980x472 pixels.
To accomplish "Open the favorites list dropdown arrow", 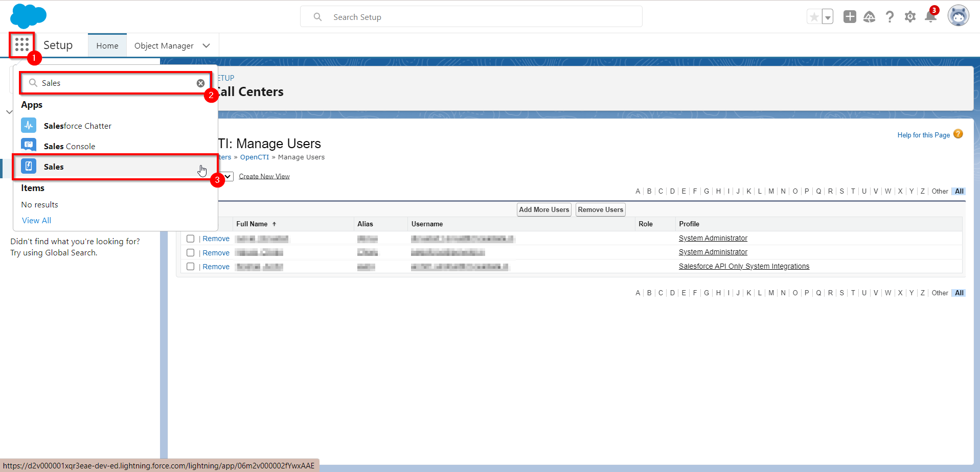I will (827, 17).
